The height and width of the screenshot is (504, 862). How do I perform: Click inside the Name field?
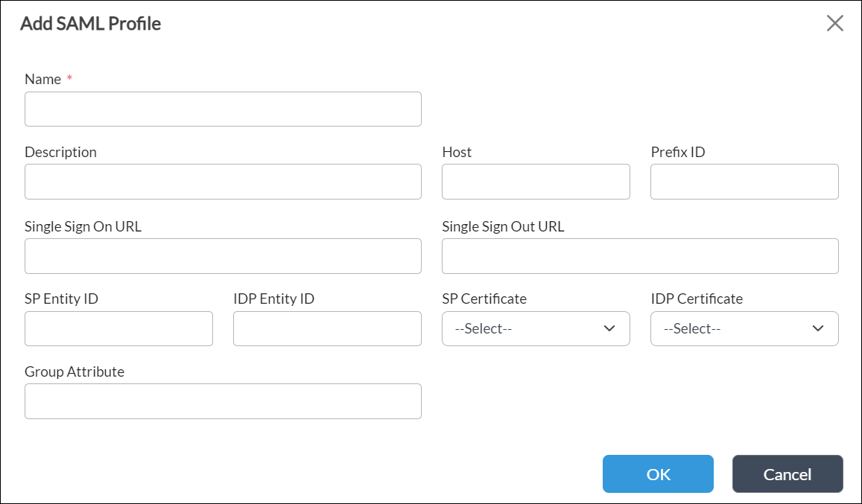tap(223, 109)
